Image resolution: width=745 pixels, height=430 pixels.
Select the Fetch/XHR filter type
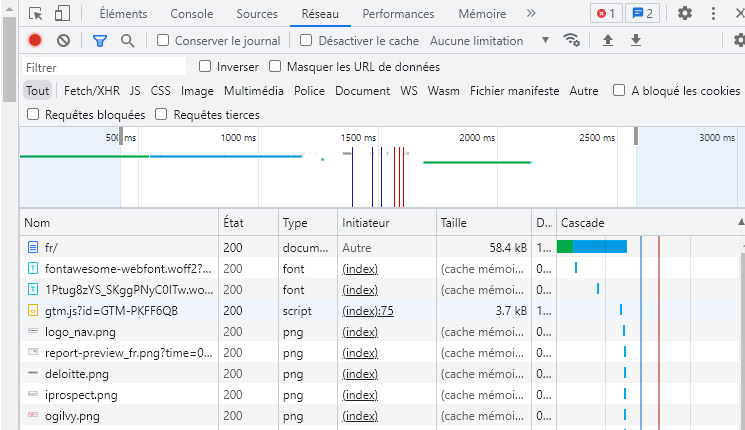(92, 91)
